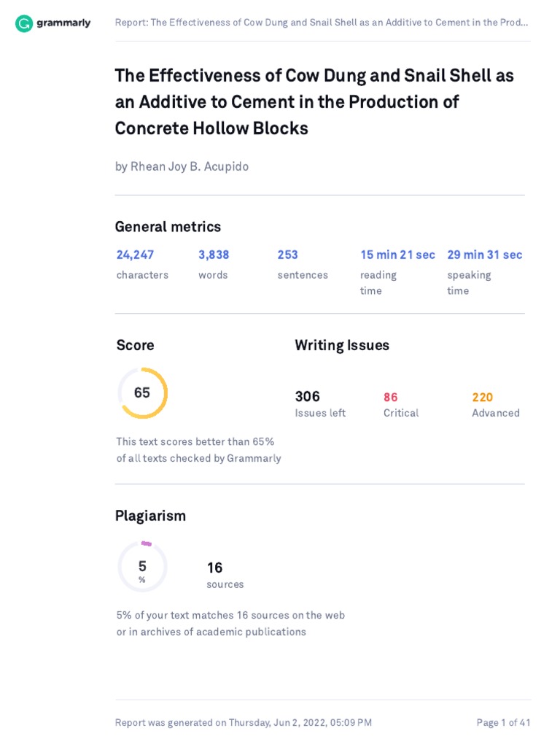This screenshot has height=747, width=560.
Task: Click the 29 min 31 sec speaking time
Action: pyautogui.click(x=484, y=255)
